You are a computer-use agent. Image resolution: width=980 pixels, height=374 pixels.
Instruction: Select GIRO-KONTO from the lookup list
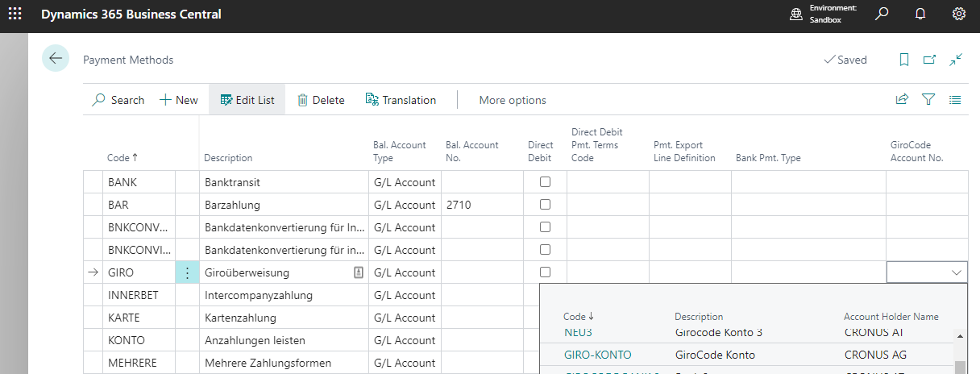pos(597,355)
